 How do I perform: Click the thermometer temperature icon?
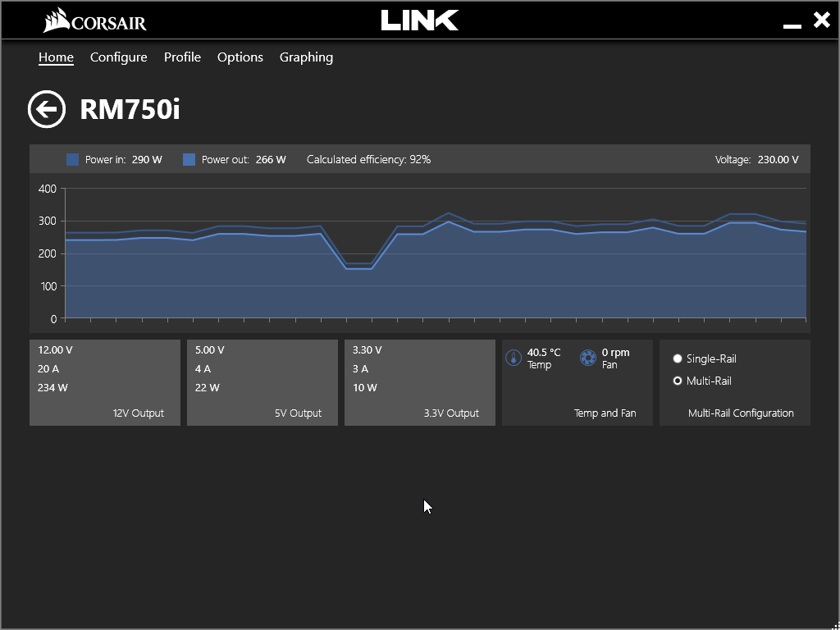(514, 358)
